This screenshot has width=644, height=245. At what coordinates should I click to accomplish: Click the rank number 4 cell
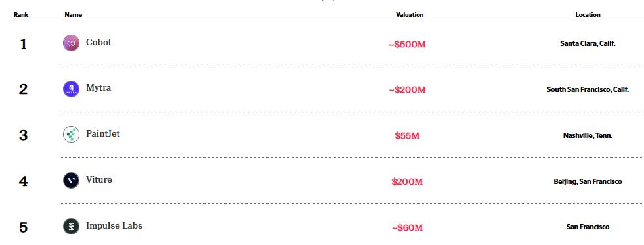click(x=24, y=181)
